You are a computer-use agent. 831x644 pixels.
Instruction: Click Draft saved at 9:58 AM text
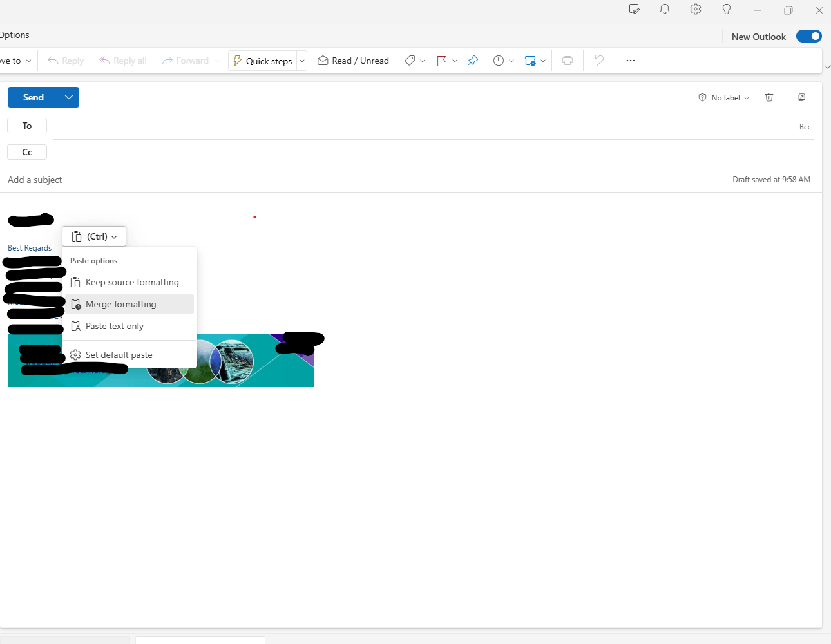click(771, 180)
